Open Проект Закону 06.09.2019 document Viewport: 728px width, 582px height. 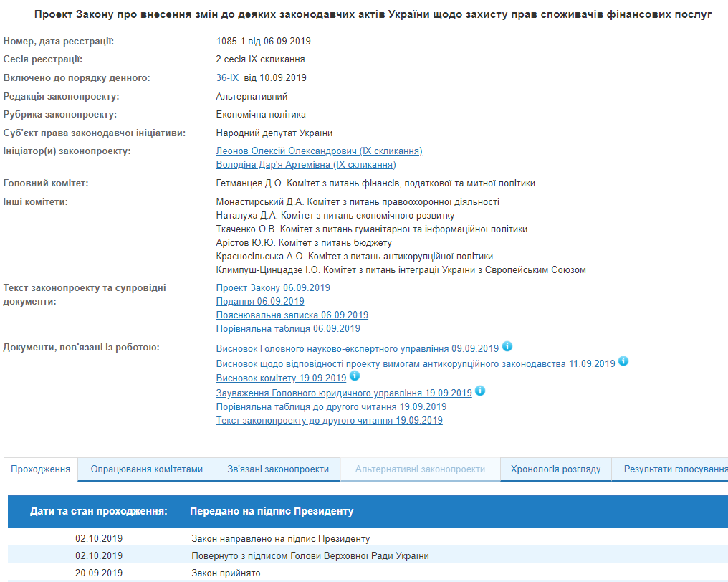click(x=274, y=287)
